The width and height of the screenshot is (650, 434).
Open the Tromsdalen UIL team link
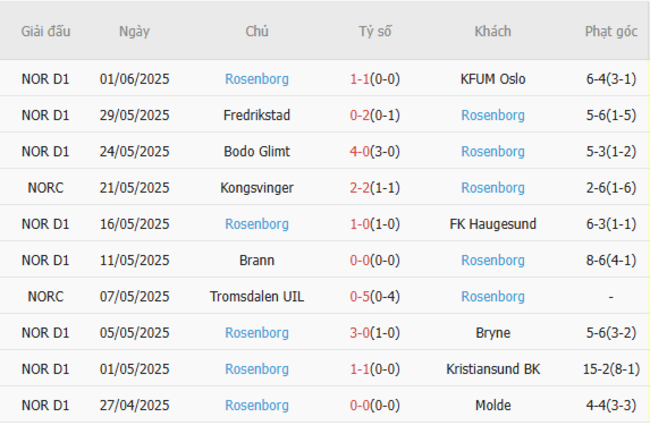257,297
